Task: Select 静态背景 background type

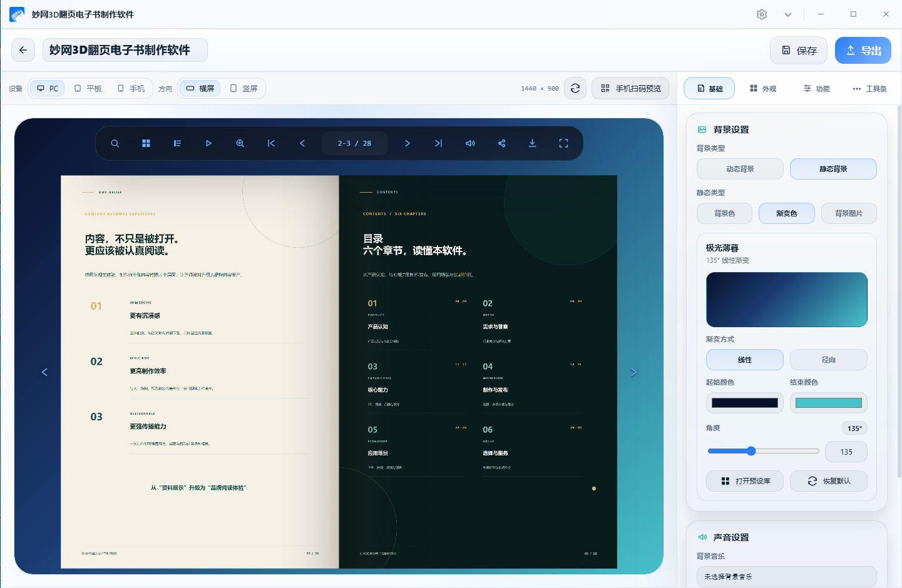Action: pos(833,169)
